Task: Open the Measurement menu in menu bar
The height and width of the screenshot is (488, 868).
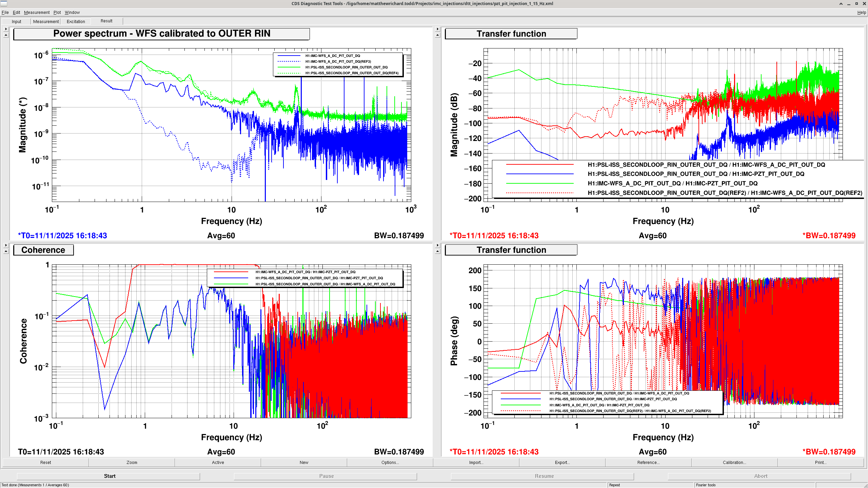Action: (x=37, y=13)
